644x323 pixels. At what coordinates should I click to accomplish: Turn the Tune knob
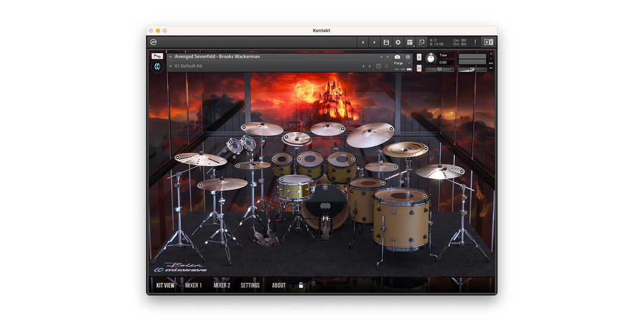tap(431, 59)
